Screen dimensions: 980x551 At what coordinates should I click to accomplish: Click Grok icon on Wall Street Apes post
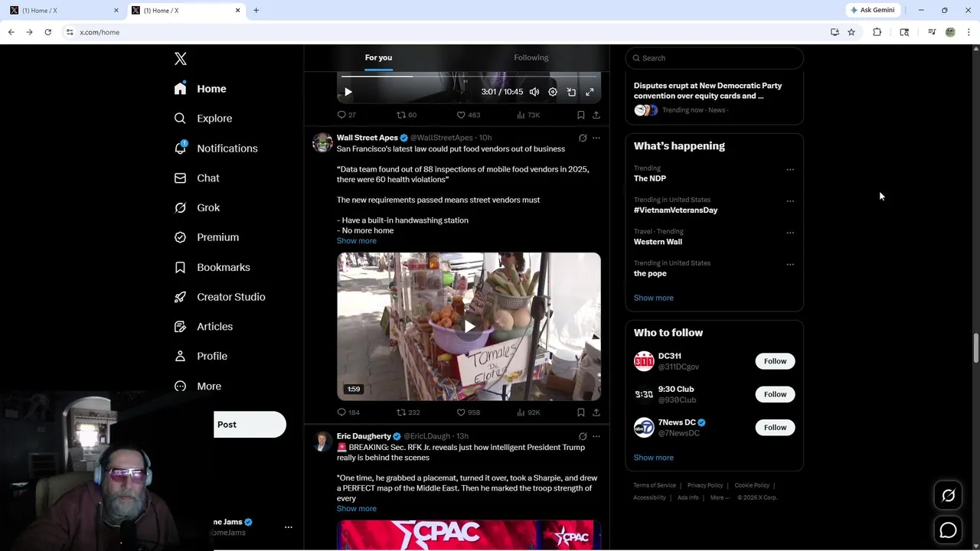pyautogui.click(x=583, y=139)
